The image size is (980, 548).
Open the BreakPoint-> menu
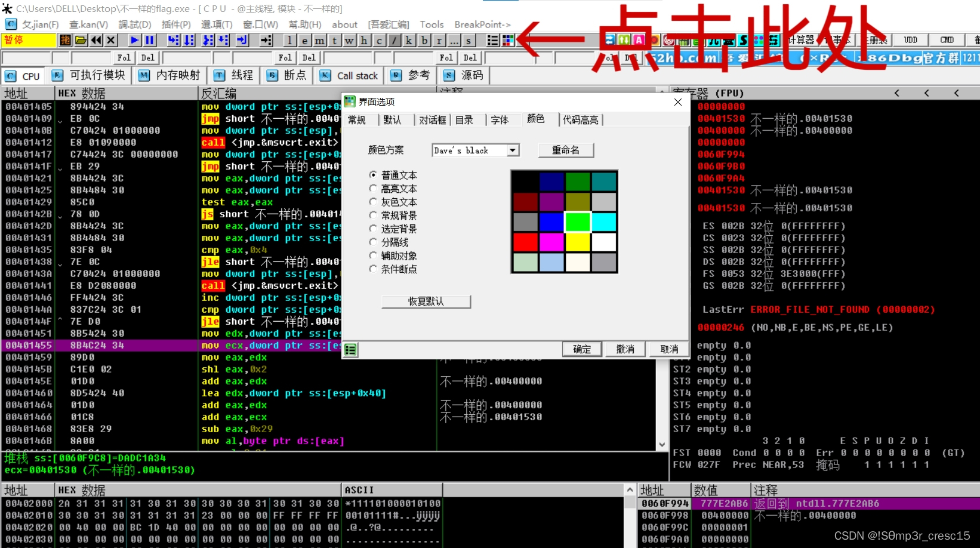coord(482,24)
